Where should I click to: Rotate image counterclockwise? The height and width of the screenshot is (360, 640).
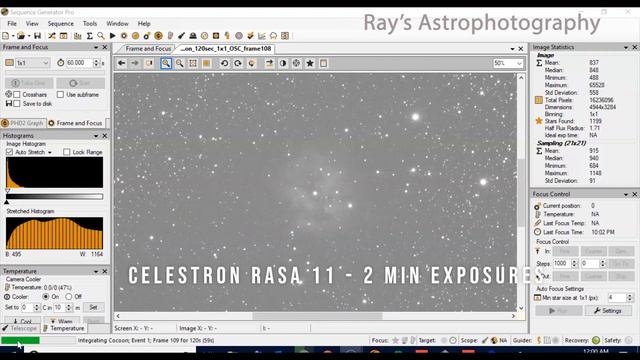click(x=224, y=63)
